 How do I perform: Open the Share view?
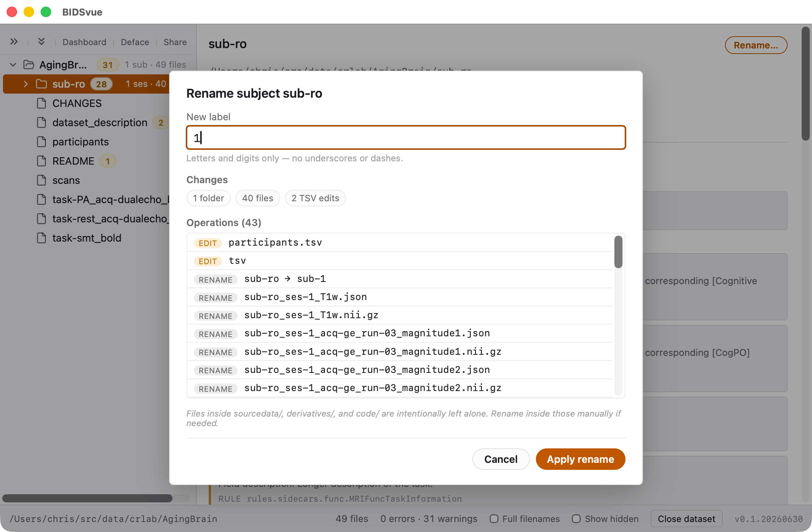click(x=175, y=42)
